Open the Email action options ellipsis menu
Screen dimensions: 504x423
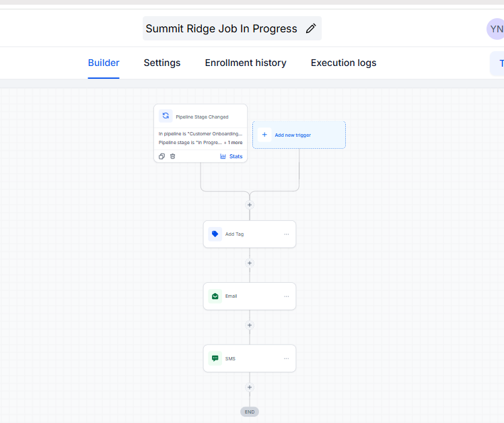287,296
